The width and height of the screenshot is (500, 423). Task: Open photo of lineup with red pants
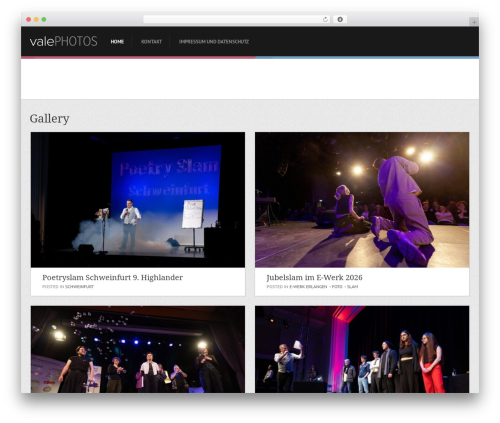click(x=362, y=349)
